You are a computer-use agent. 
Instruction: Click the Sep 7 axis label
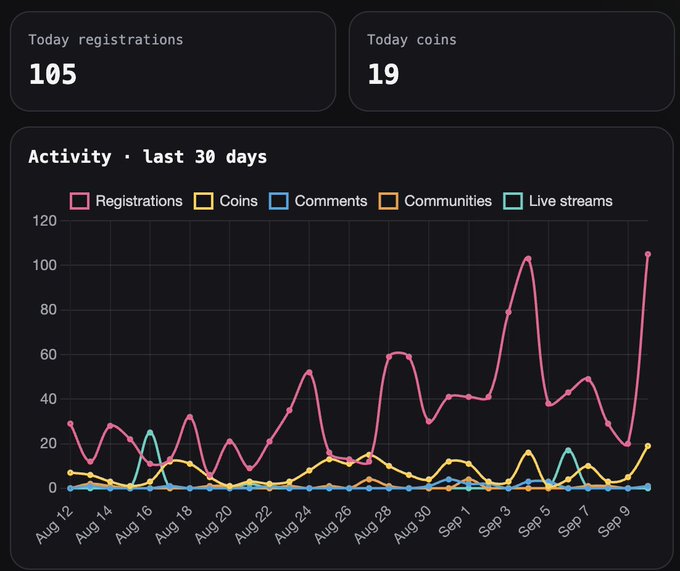tap(575, 521)
